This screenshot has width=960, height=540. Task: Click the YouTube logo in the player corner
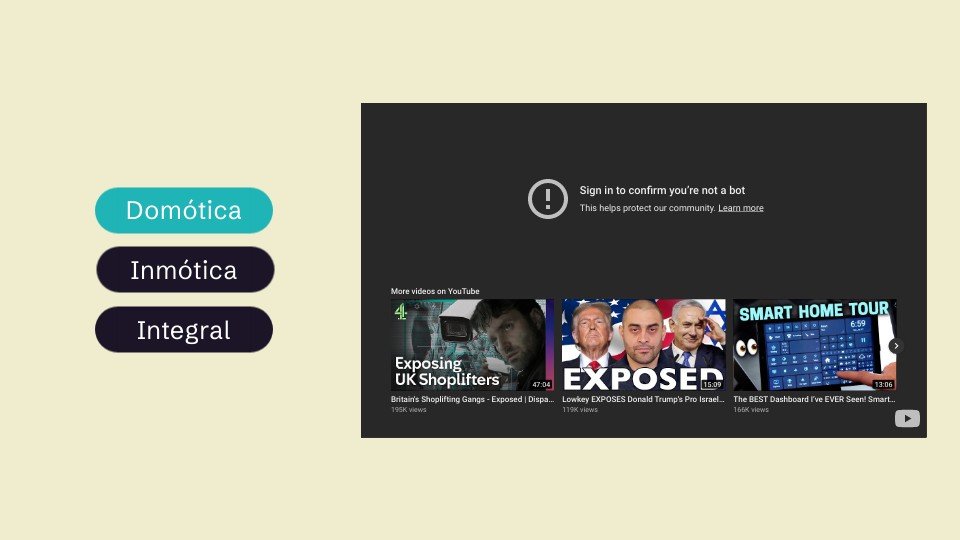[x=907, y=419]
